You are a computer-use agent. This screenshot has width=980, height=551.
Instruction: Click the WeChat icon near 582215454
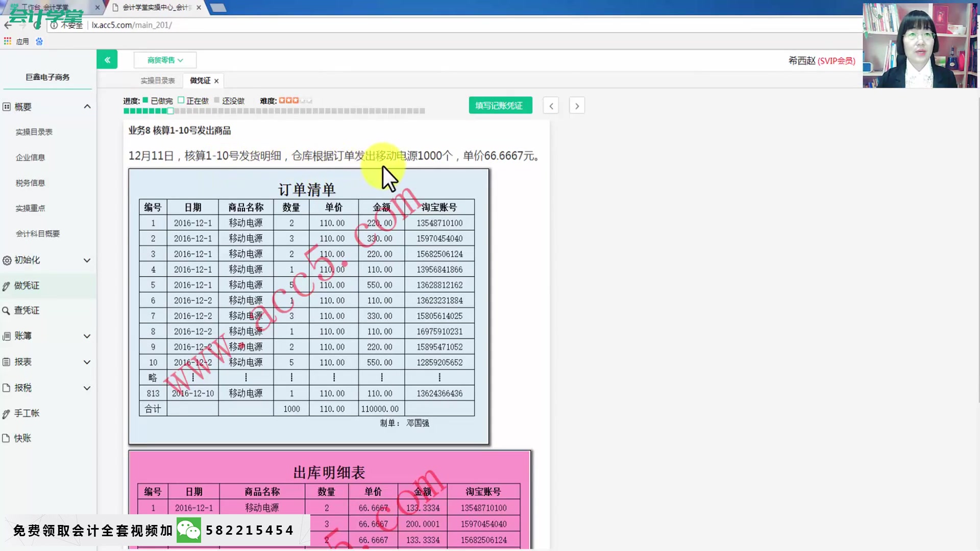[x=188, y=530]
